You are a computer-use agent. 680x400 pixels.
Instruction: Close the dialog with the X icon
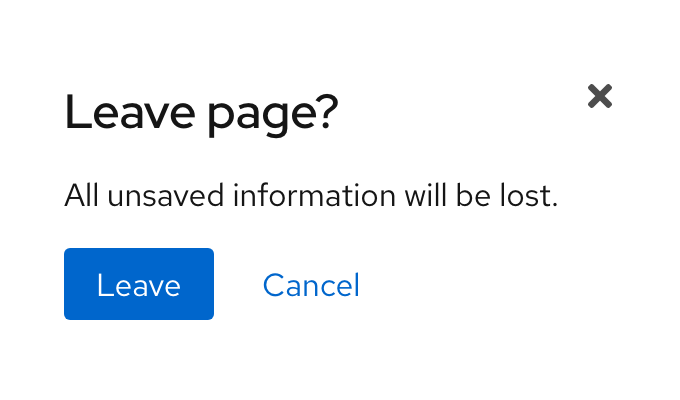pyautogui.click(x=600, y=96)
